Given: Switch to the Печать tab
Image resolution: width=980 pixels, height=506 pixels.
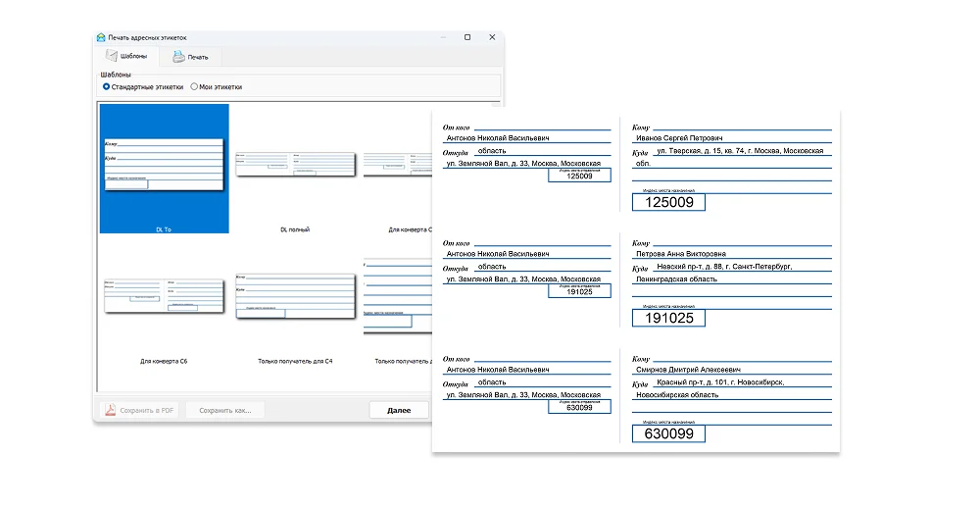Looking at the screenshot, I should coord(190,57).
